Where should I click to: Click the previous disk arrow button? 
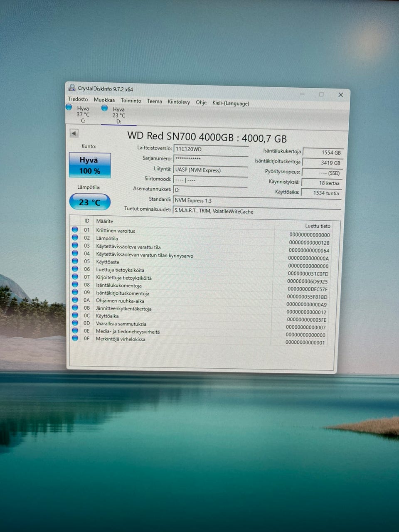coord(74,133)
